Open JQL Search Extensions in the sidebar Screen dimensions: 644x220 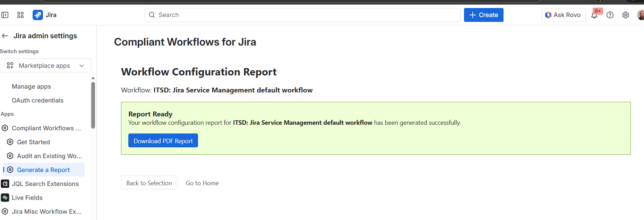(x=45, y=184)
